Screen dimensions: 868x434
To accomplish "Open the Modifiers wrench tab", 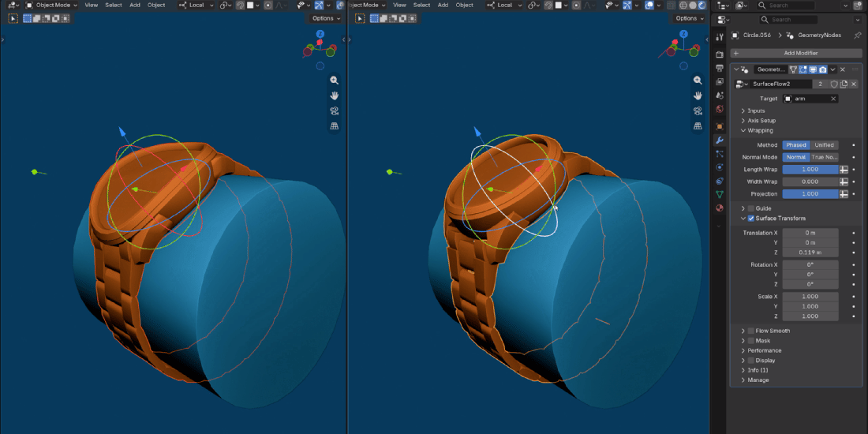I will click(x=720, y=140).
